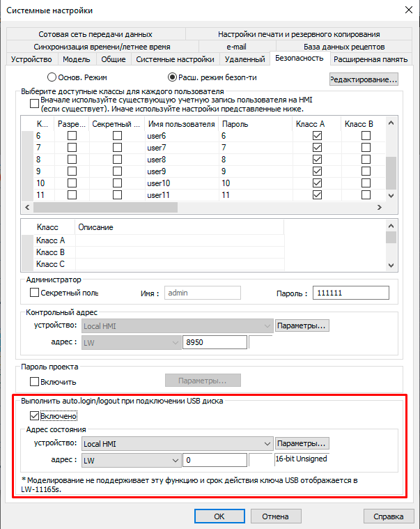
Task: Toggle Секретный checkbox for user7
Action: [x=117, y=148]
